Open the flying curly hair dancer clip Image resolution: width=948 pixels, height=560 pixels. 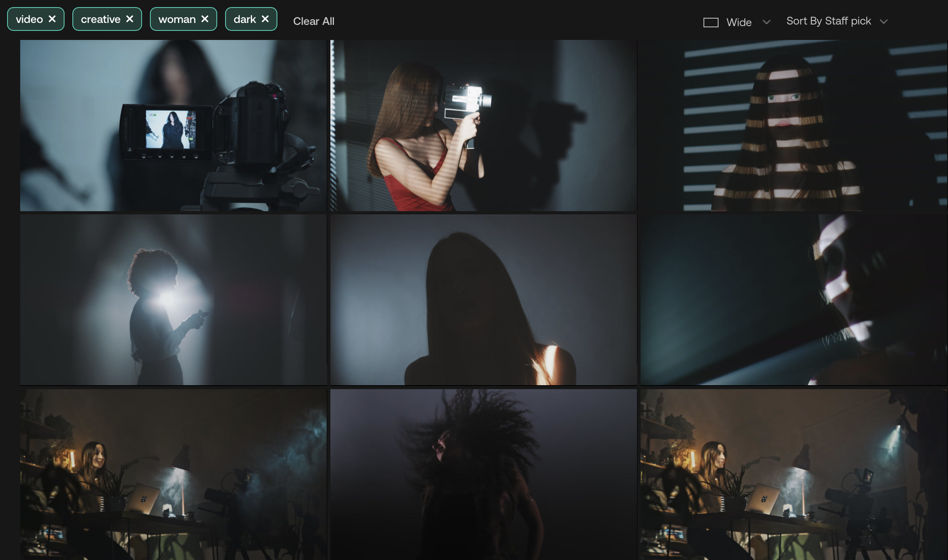(x=483, y=474)
